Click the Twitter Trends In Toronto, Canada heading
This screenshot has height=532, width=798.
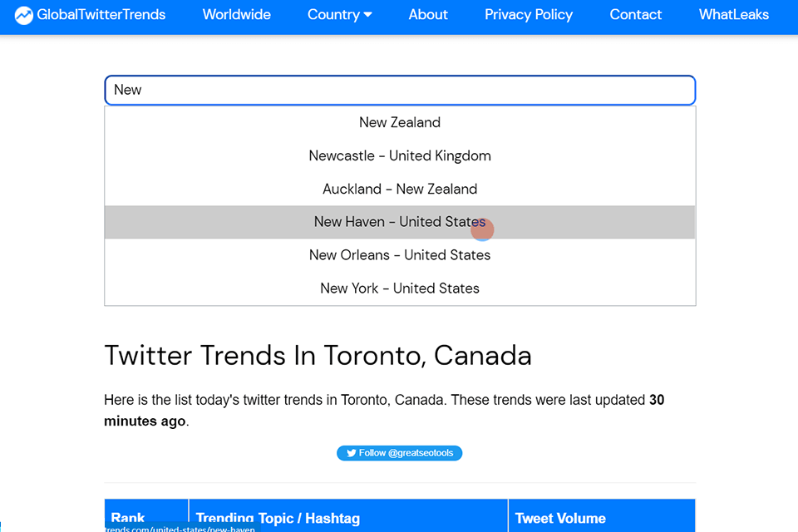coord(318,355)
